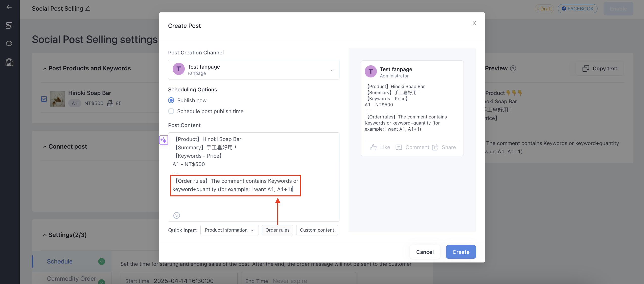Image resolution: width=644 pixels, height=284 pixels.
Task: Click the edit pencil next to Social Post Selling
Action: point(88,9)
